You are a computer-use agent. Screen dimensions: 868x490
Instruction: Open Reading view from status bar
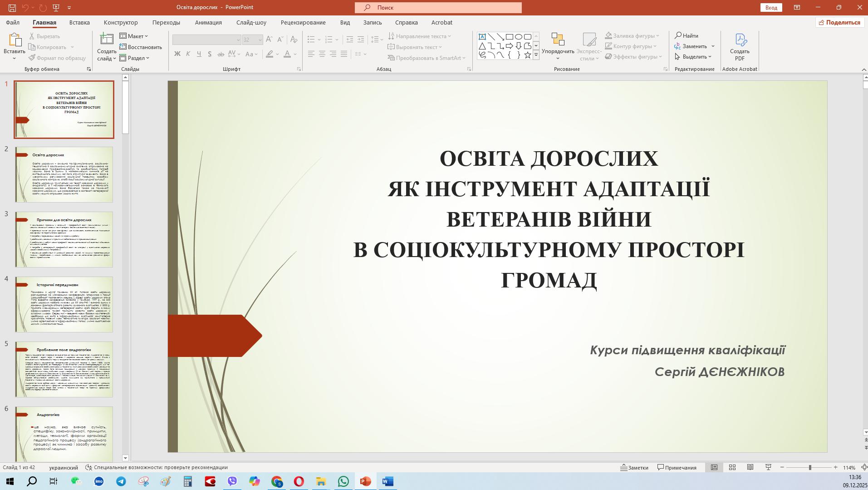pos(750,467)
